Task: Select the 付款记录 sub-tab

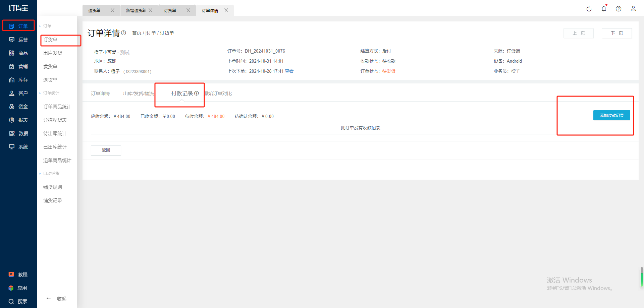Action: [x=182, y=94]
